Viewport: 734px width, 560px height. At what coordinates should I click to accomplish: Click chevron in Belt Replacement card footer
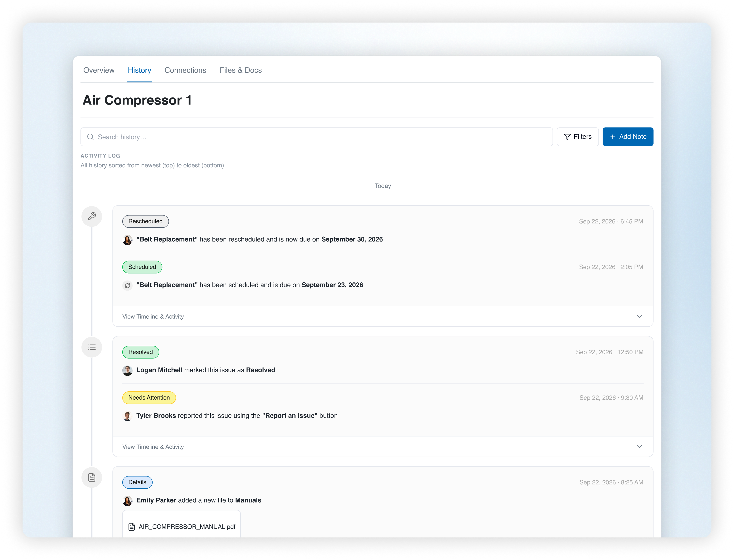tap(639, 316)
